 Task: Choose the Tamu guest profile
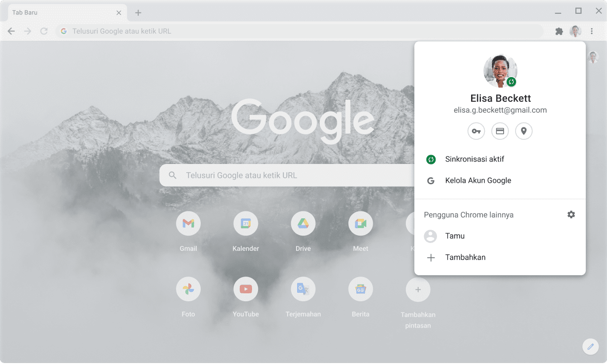[x=455, y=236]
